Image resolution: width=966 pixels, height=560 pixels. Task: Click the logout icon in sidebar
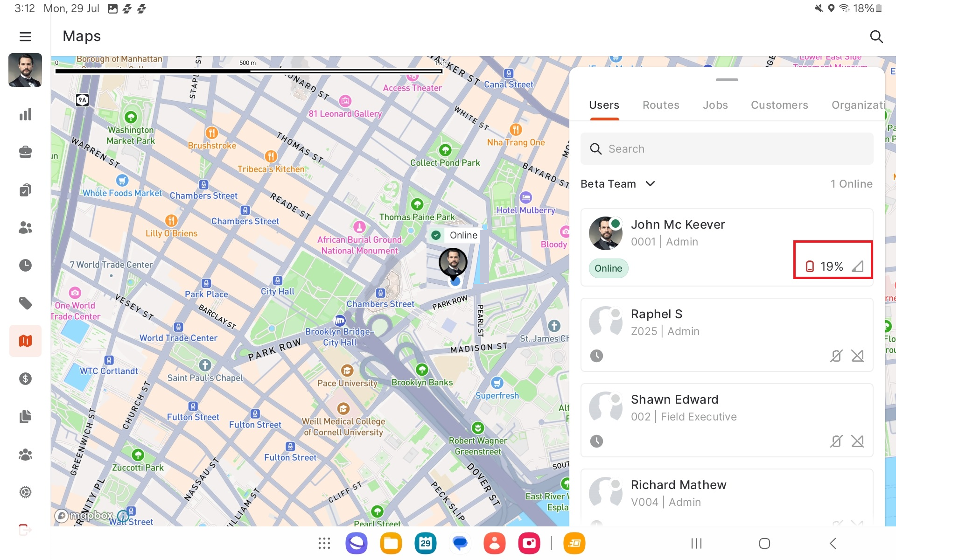[25, 530]
